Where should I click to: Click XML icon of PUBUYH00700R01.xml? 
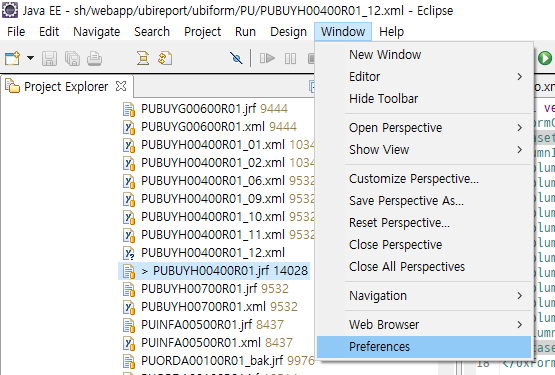click(129, 307)
